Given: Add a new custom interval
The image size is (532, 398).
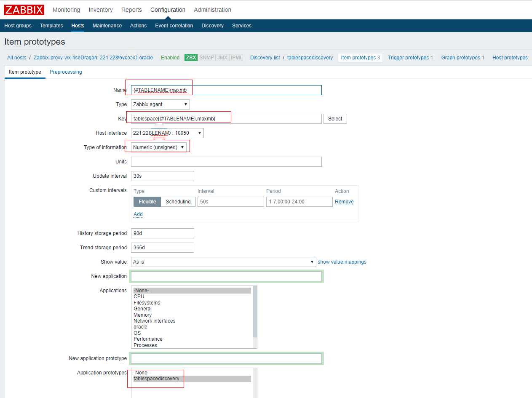Looking at the screenshot, I should pyautogui.click(x=138, y=214).
